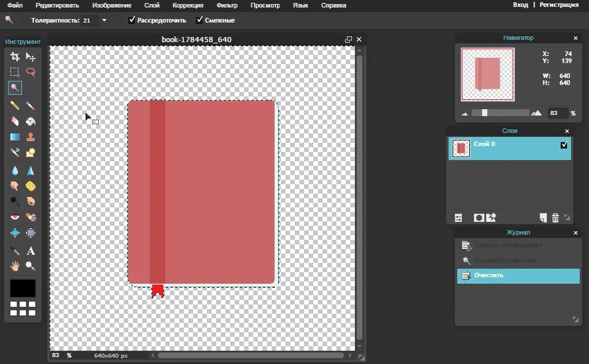589x364 pixels.
Task: Open the Файл menu
Action: [15, 5]
